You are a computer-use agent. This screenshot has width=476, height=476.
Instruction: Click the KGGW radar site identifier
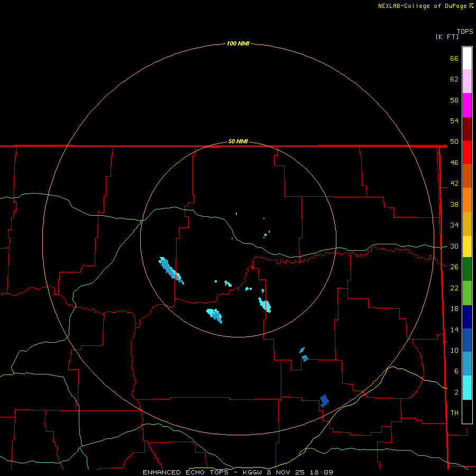252,472
